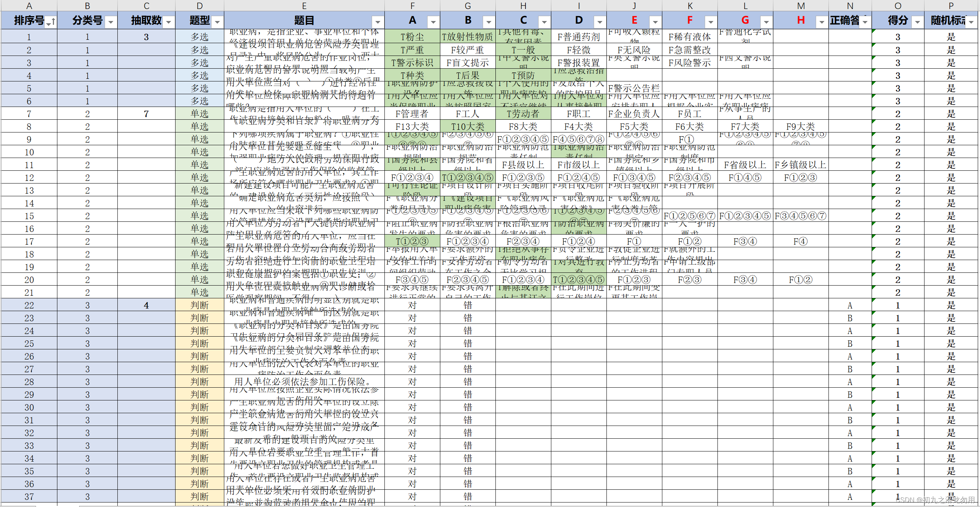Click the 题目 header cell text
The width and height of the screenshot is (980, 507).
(303, 21)
